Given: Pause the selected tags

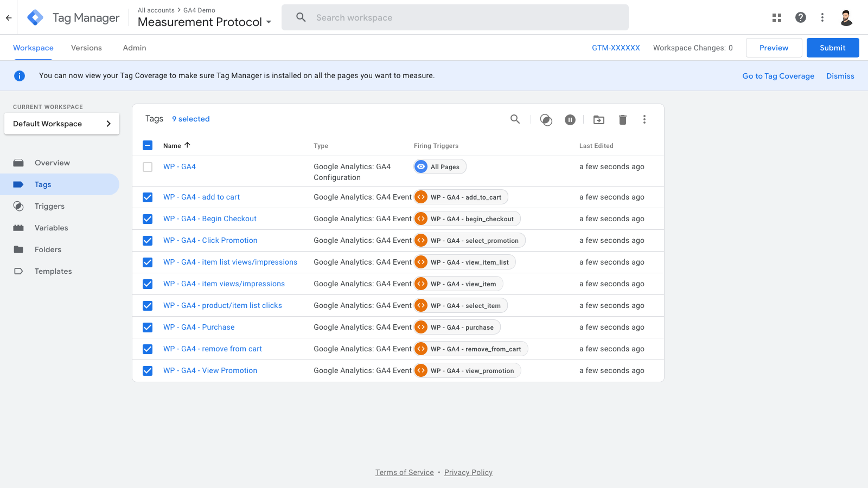Looking at the screenshot, I should (570, 120).
